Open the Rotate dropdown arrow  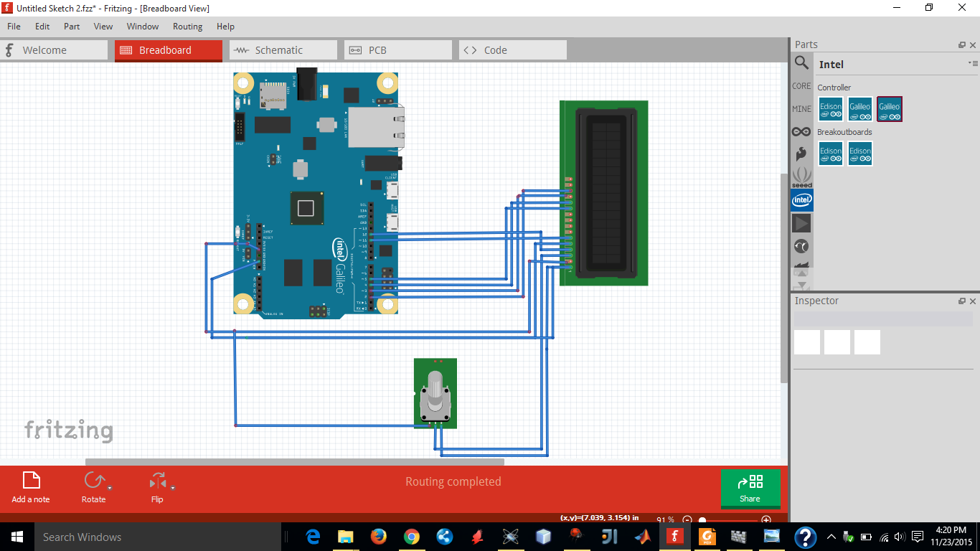pyautogui.click(x=110, y=487)
